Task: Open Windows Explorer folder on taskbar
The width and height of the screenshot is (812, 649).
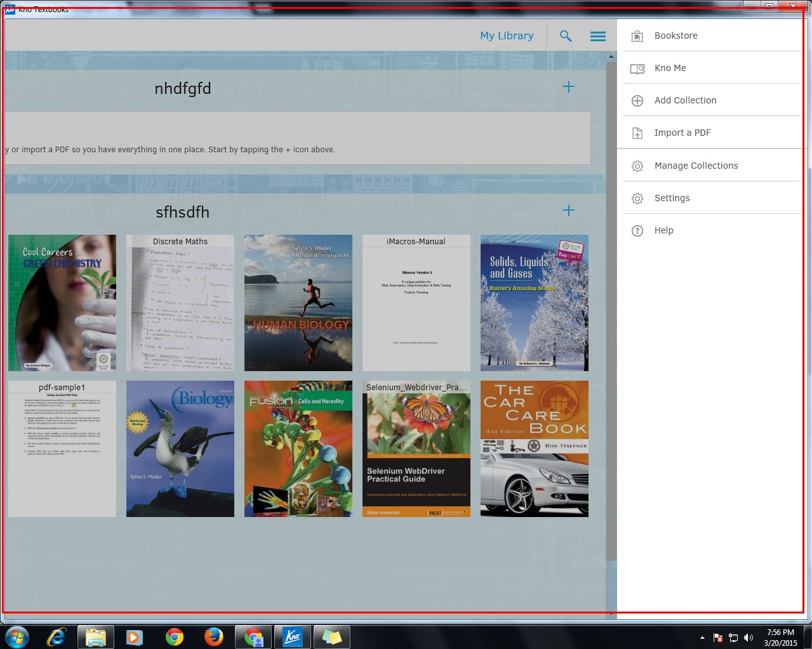Action: coord(96,637)
